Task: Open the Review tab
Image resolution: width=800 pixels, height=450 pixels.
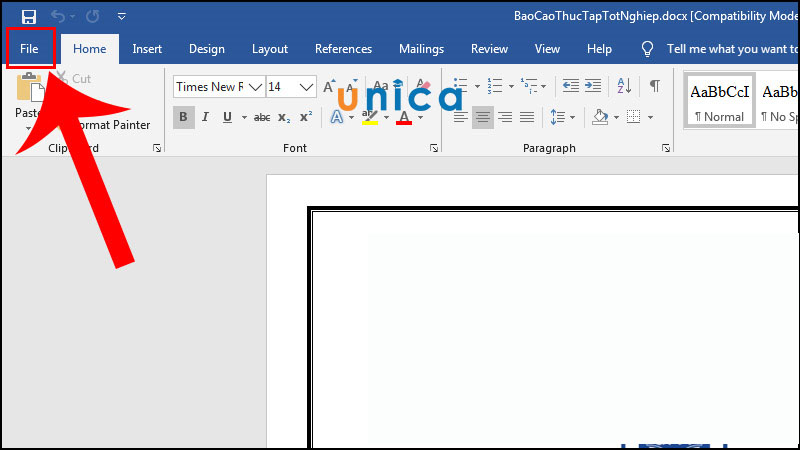Action: (x=489, y=49)
